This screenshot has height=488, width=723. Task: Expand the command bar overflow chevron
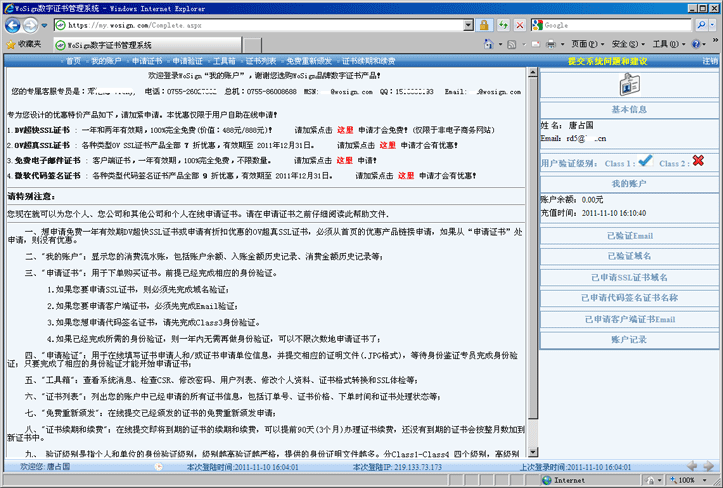[715, 41]
